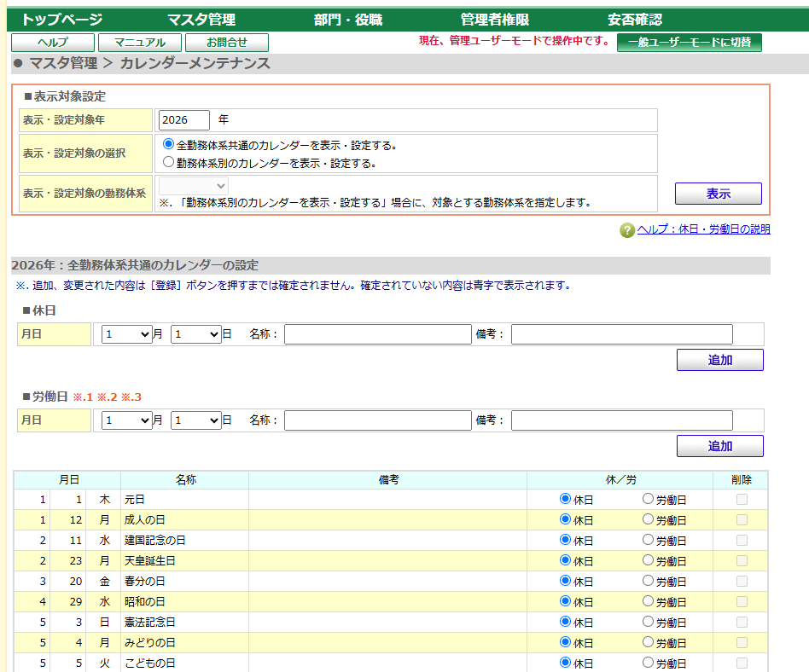Add the 労働日 entry with 追加
The width and height of the screenshot is (809, 672).
coord(719,446)
